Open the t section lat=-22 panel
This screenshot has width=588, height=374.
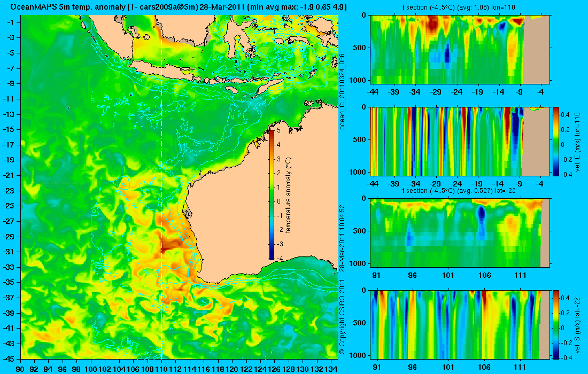460,233
